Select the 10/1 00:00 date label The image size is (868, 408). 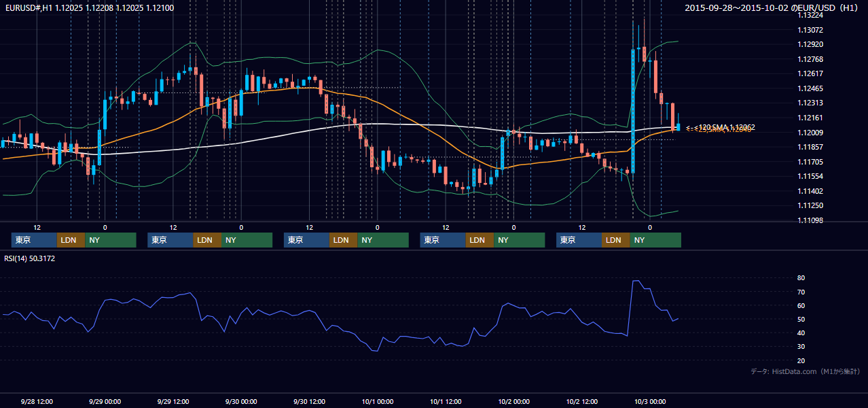click(x=377, y=402)
